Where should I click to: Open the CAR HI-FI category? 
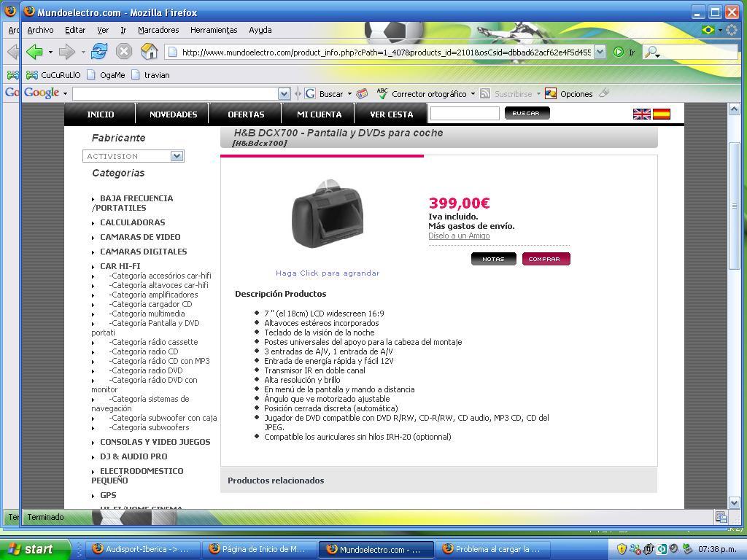coord(120,266)
